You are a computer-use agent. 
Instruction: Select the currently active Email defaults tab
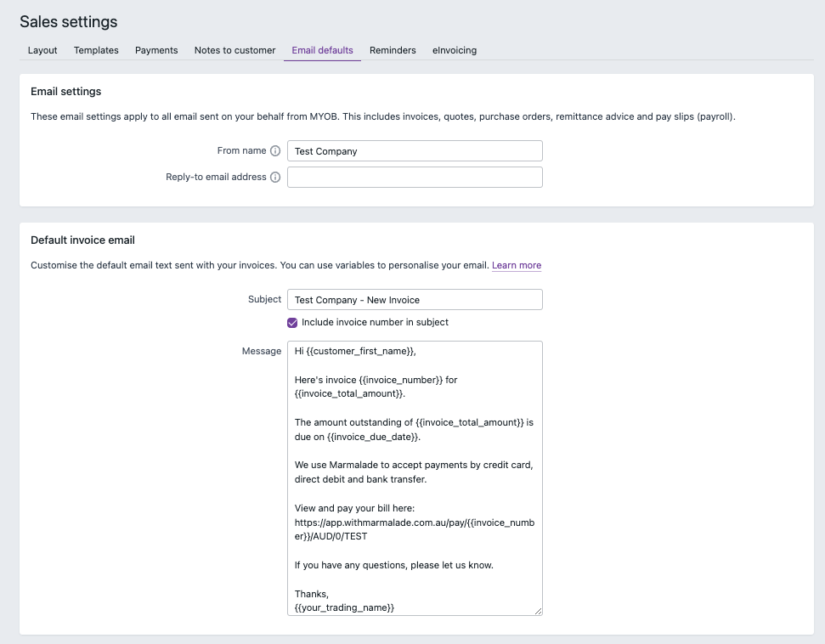coord(322,50)
